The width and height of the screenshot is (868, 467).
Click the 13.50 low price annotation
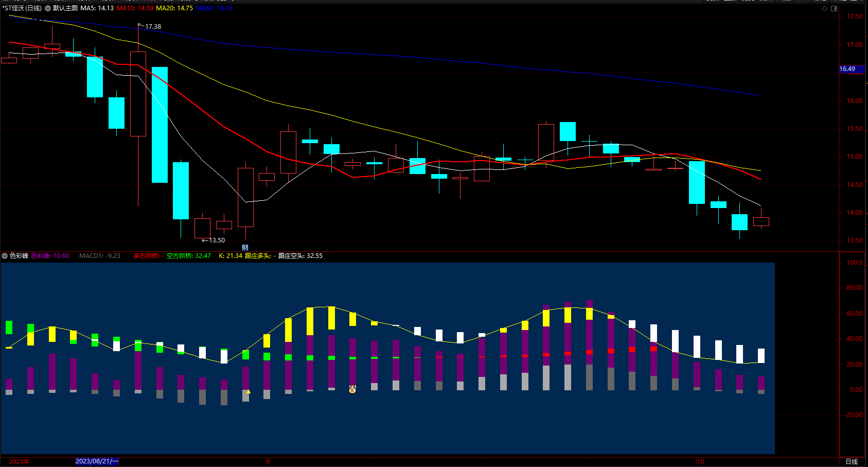(217, 240)
